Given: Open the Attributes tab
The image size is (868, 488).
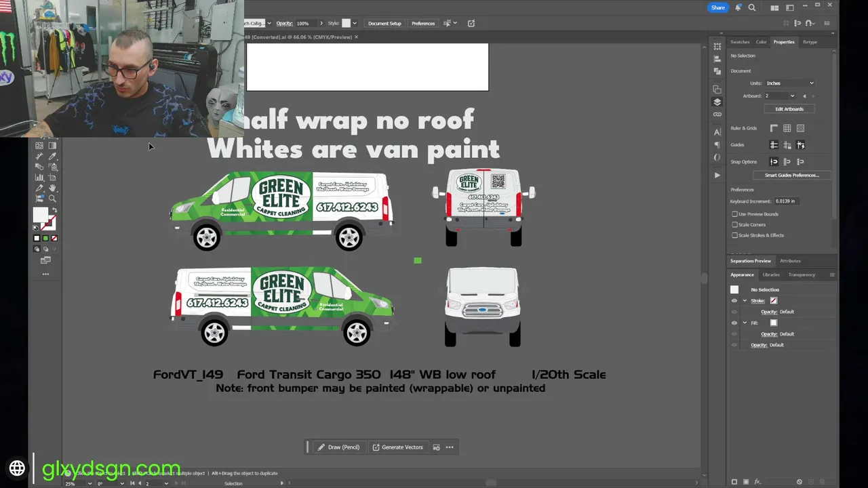Looking at the screenshot, I should [790, 261].
